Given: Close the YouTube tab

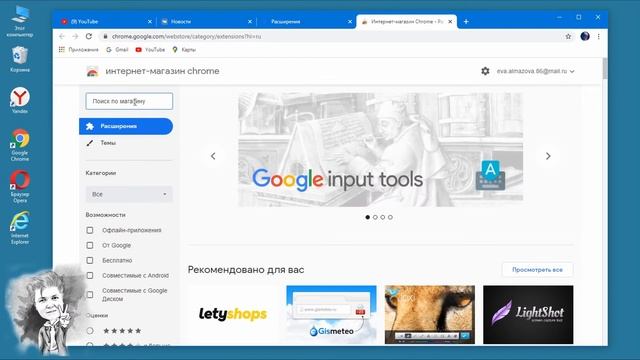Looking at the screenshot, I should pos(150,22).
